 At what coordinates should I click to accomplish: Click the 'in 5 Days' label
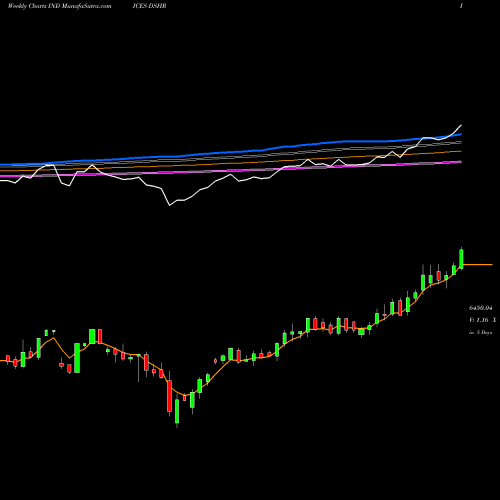click(481, 332)
